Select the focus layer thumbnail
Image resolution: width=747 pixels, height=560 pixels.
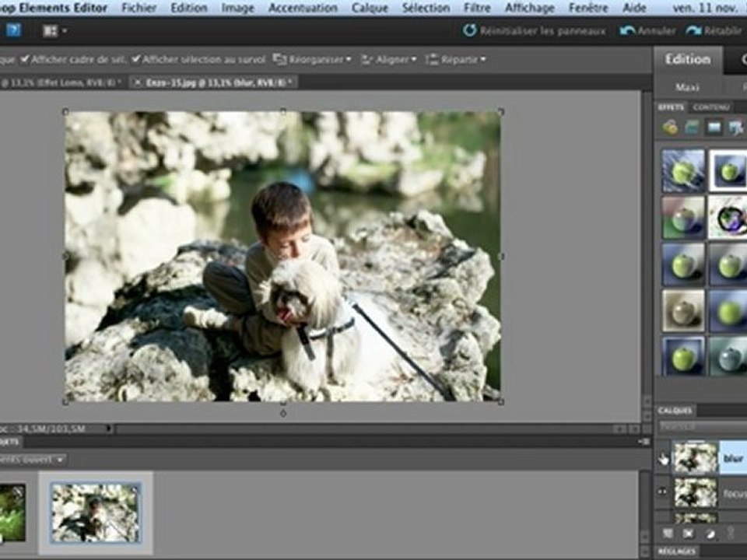(695, 492)
